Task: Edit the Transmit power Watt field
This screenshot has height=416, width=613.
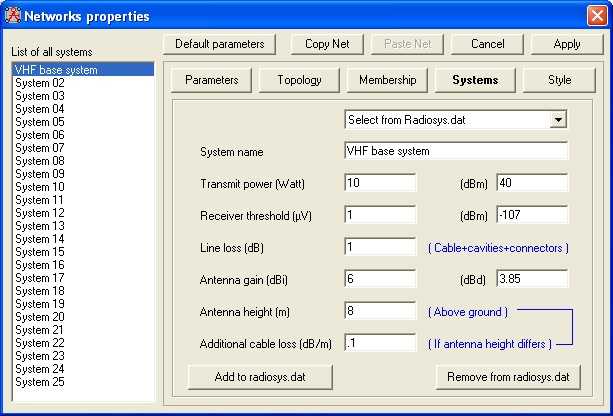Action: coord(380,183)
